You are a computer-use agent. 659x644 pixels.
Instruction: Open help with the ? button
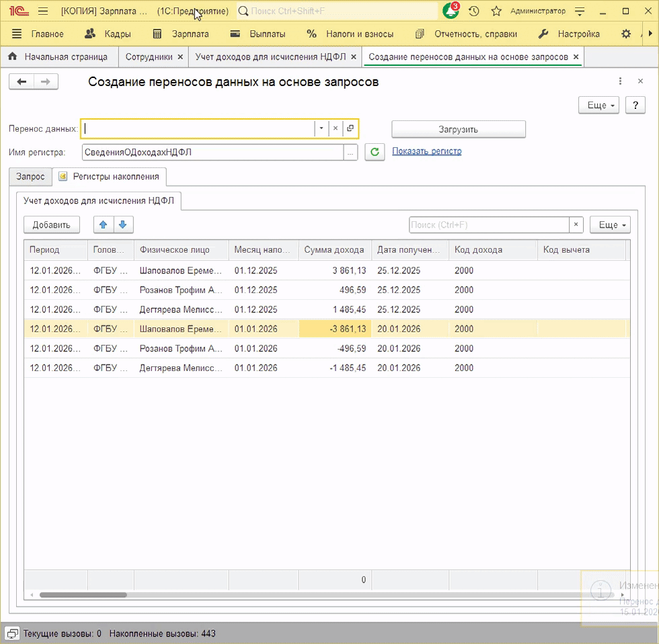[x=635, y=106]
